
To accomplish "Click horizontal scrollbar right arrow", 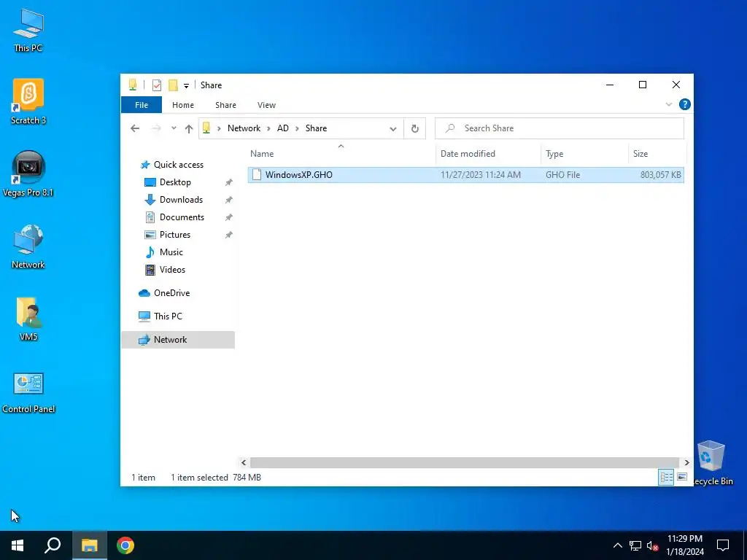I will pos(686,462).
